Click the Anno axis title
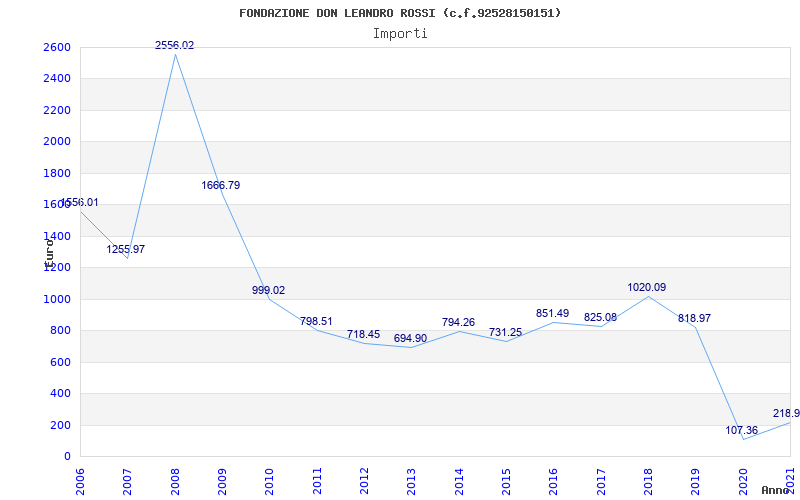800x500 pixels. (x=776, y=491)
